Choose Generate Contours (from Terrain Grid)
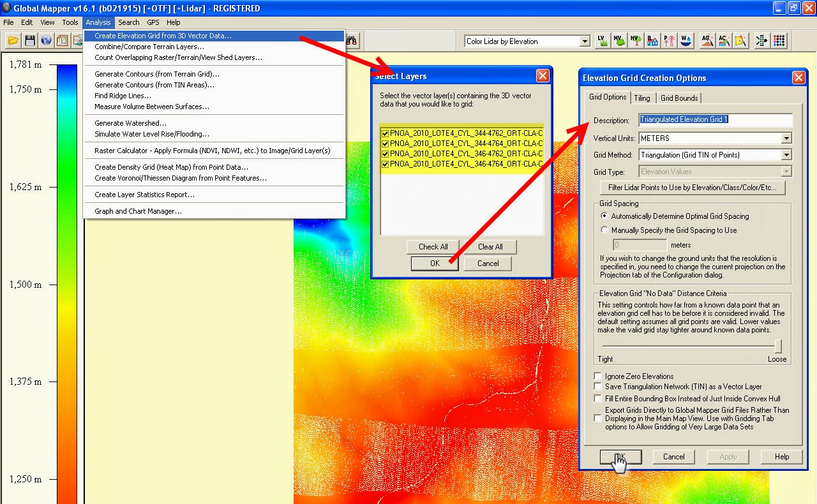Image resolution: width=817 pixels, height=504 pixels. coord(214,74)
